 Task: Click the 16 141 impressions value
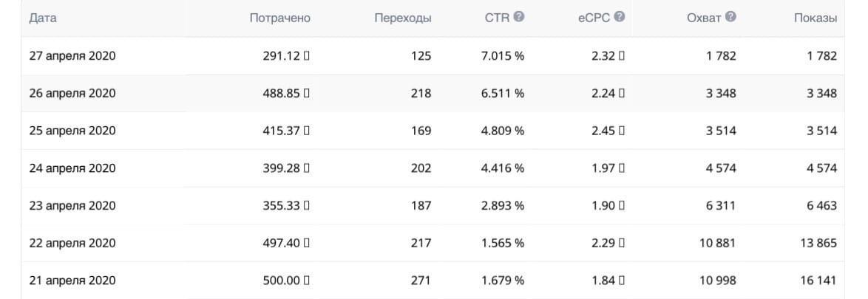point(818,281)
